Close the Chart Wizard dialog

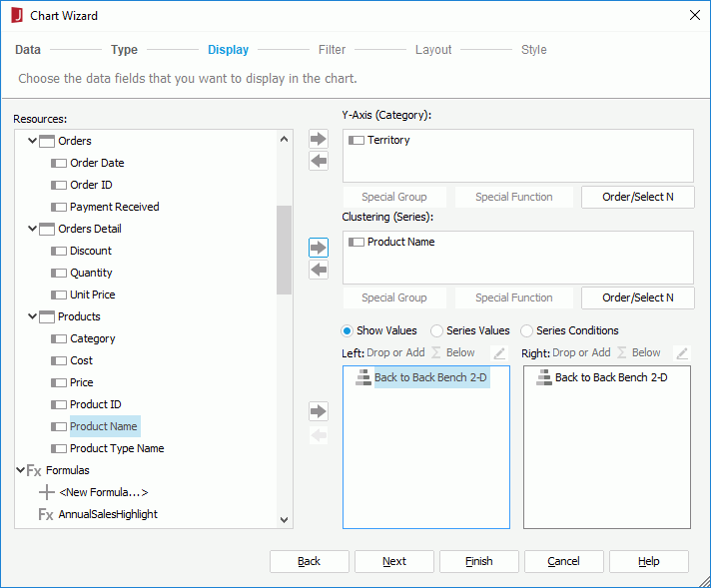click(694, 15)
